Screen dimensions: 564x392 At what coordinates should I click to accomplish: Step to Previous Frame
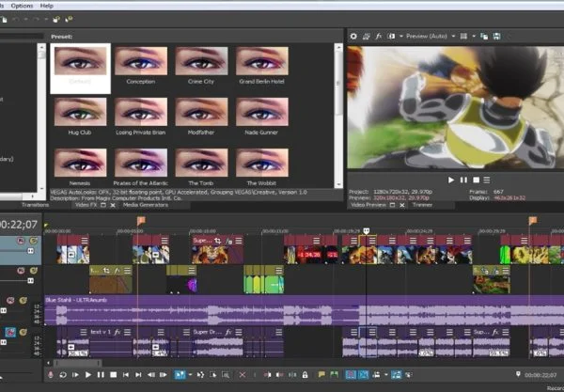pos(151,375)
